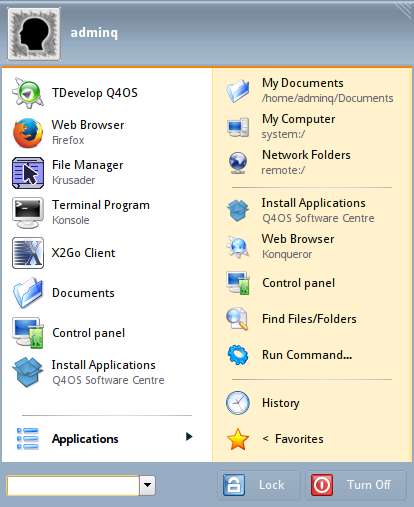Image resolution: width=414 pixels, height=507 pixels.
Task: Click the History label
Action: click(281, 403)
